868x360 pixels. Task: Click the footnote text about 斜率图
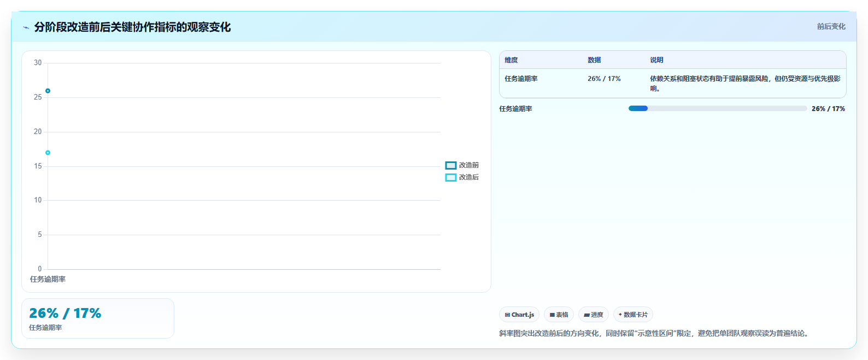click(x=654, y=333)
